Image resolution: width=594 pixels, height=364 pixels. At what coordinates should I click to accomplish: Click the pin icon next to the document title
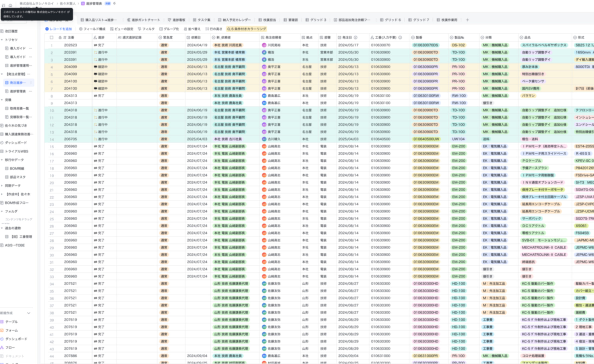(x=115, y=3)
